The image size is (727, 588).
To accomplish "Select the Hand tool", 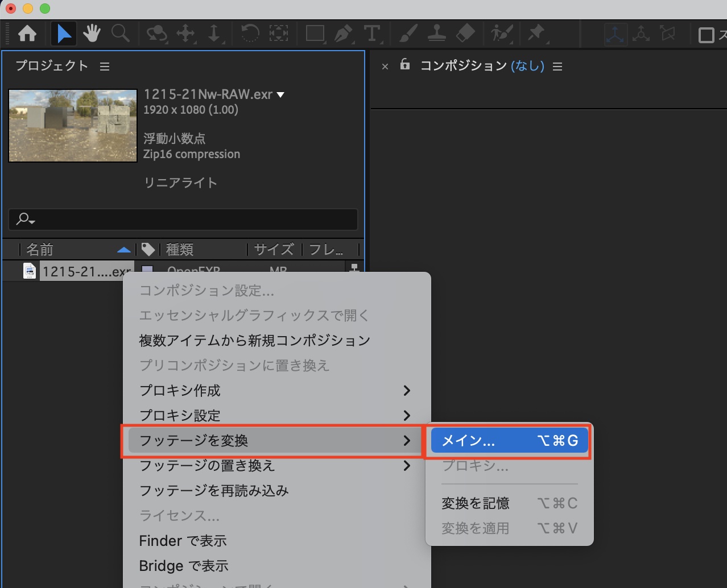I will [92, 34].
